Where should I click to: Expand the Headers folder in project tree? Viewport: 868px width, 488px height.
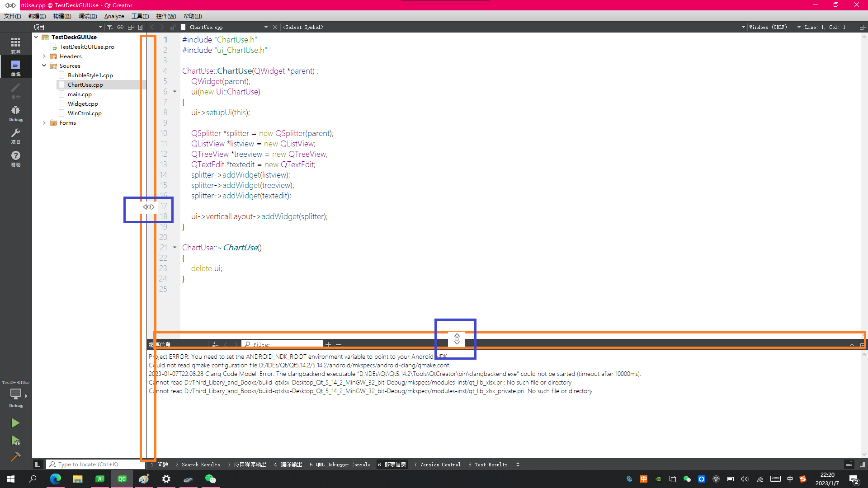(44, 56)
